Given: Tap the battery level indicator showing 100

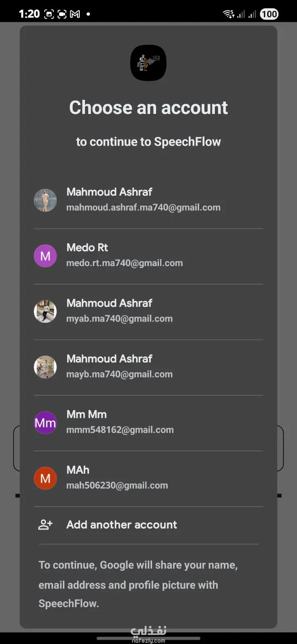Looking at the screenshot, I should tap(269, 14).
